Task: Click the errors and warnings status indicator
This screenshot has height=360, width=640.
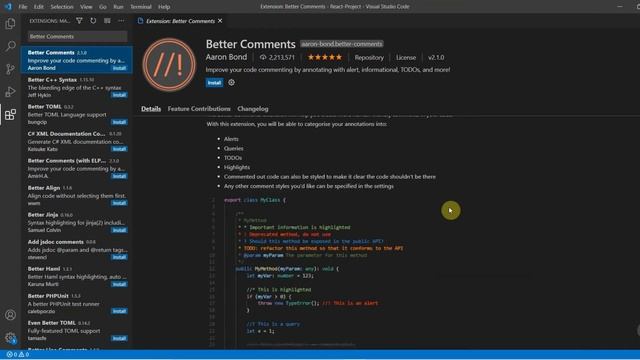Action: point(18,354)
